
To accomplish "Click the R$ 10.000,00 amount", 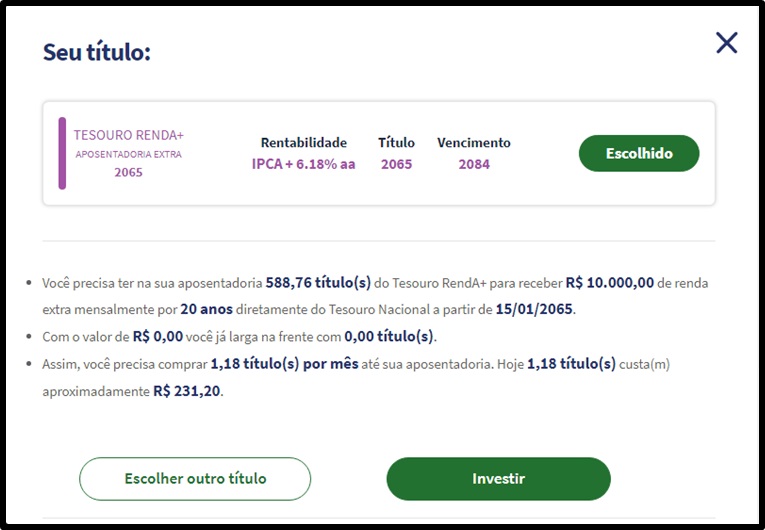I will click(x=609, y=283).
